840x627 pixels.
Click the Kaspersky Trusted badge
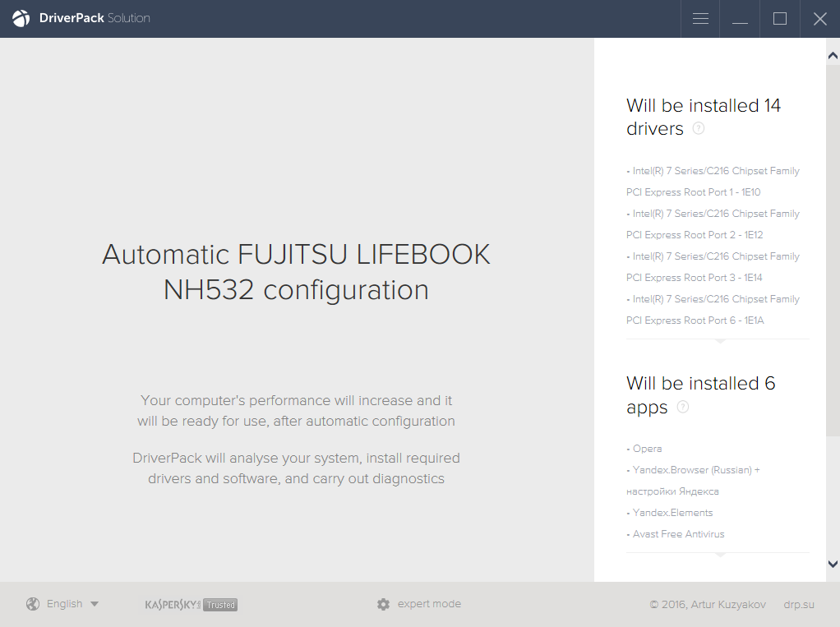click(192, 605)
